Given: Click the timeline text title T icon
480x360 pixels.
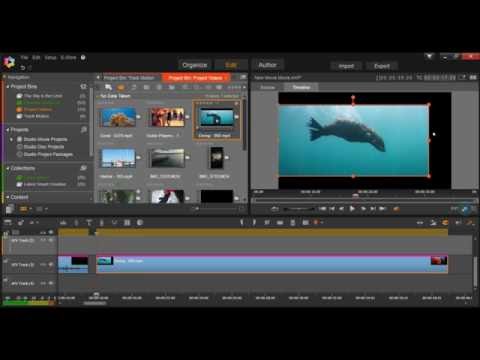Looking at the screenshot, I should [x=89, y=222].
